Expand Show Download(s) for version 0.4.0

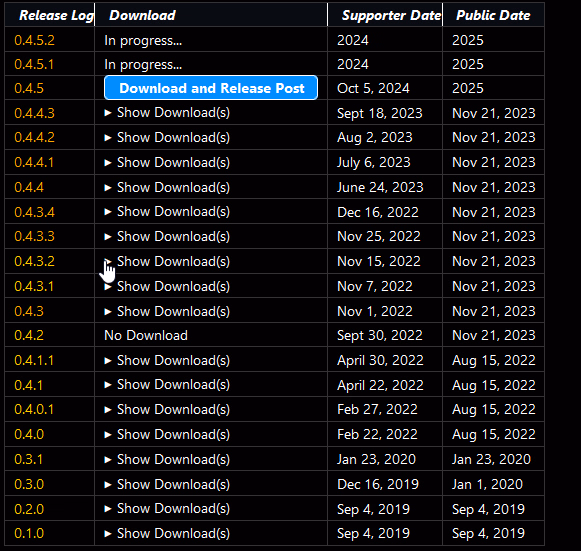(x=167, y=434)
